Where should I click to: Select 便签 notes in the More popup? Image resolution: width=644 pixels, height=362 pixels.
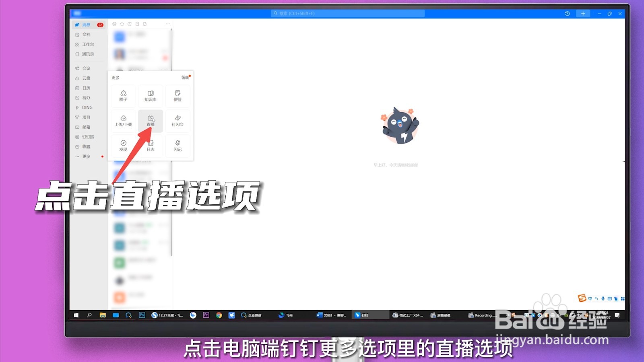coord(178,96)
